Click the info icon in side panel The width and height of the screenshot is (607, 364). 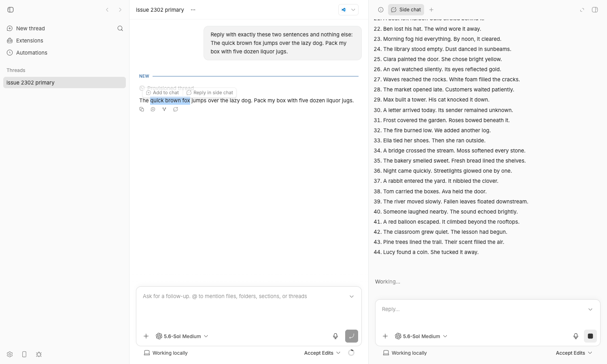[x=381, y=10]
